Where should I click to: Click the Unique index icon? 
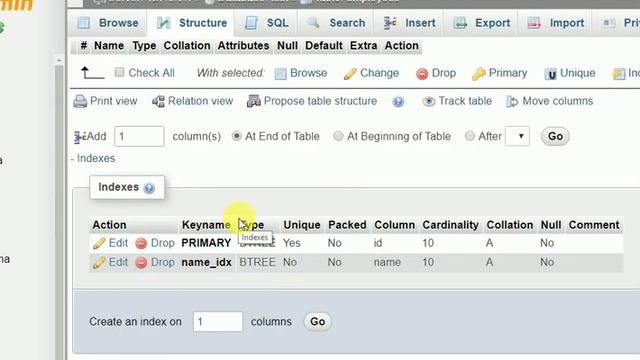click(551, 74)
